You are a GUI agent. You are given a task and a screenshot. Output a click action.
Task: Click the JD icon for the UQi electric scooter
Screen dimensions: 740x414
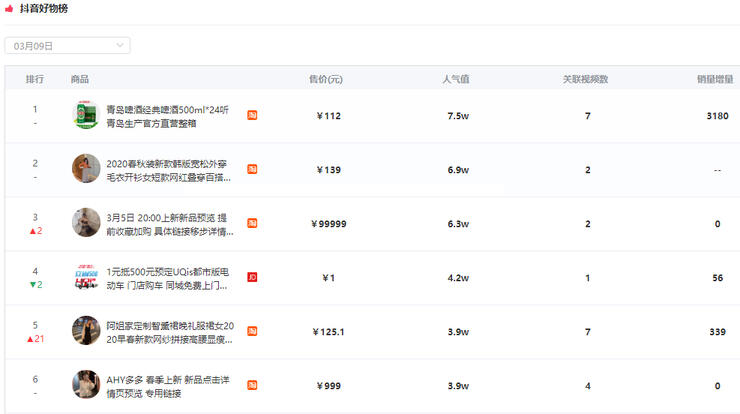click(252, 277)
